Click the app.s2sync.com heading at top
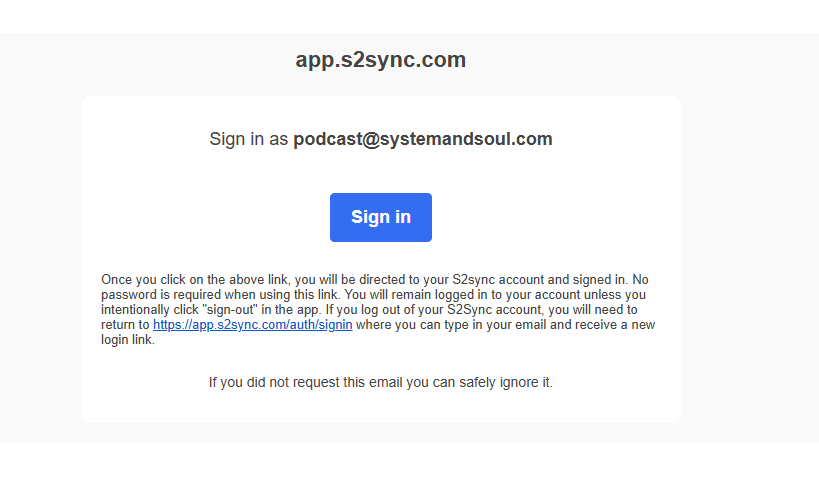 pyautogui.click(x=380, y=60)
